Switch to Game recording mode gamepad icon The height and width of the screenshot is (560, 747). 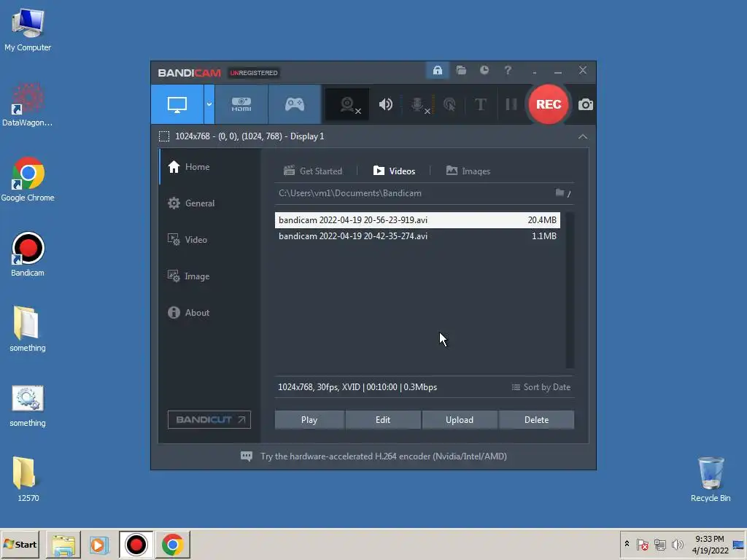(295, 104)
